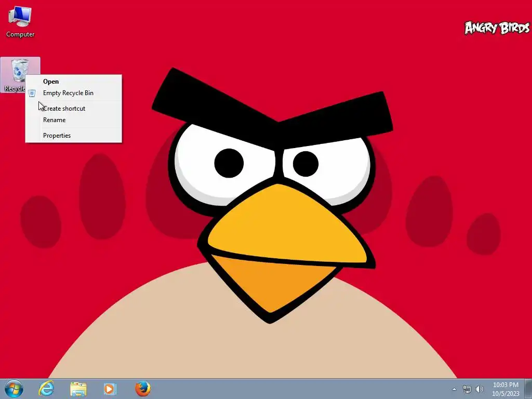Open the clock showing 10:03 PM
The width and height of the screenshot is (532, 399).
506,389
